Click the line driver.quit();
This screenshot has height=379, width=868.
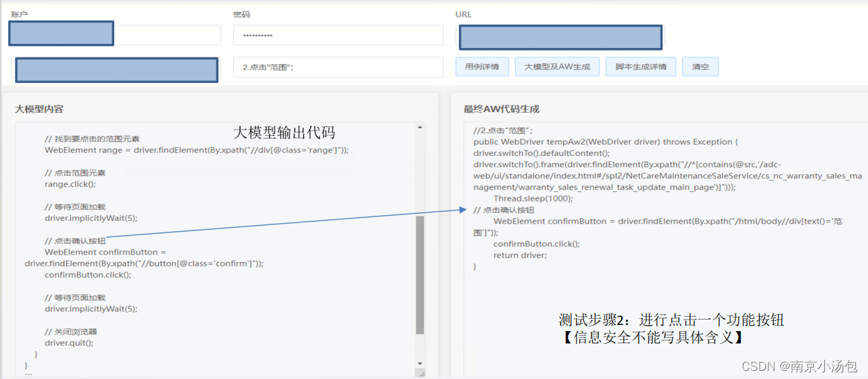point(69,343)
